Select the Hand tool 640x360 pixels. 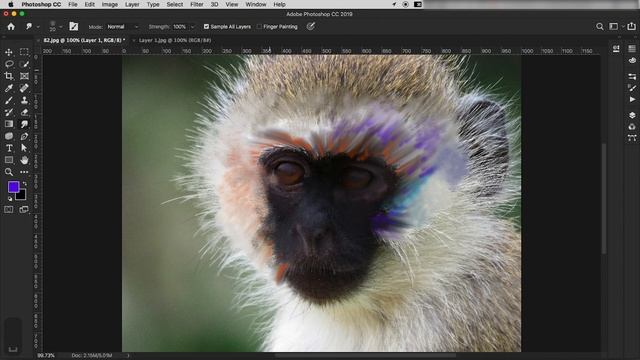24,160
